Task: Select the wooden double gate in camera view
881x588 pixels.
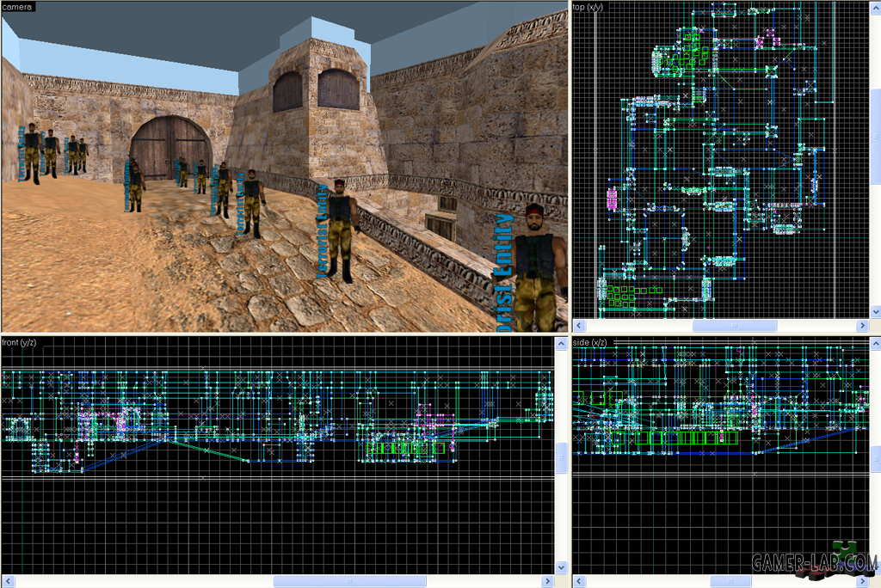Action: pyautogui.click(x=171, y=148)
